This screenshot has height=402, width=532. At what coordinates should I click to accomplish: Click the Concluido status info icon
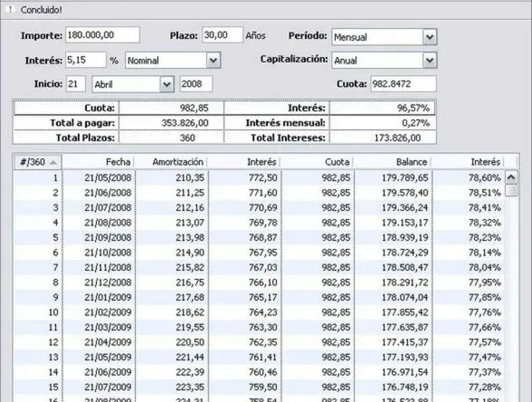pyautogui.click(x=11, y=9)
